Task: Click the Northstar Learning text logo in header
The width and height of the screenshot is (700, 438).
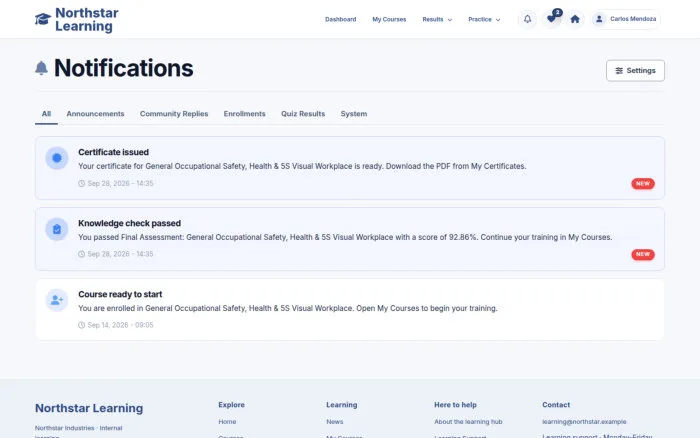Action: click(87, 19)
